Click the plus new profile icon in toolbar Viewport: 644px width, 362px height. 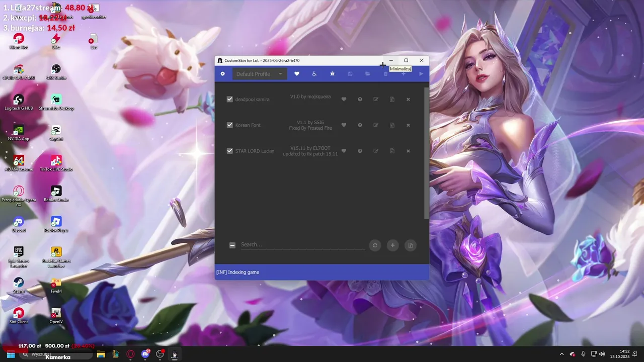point(404,74)
